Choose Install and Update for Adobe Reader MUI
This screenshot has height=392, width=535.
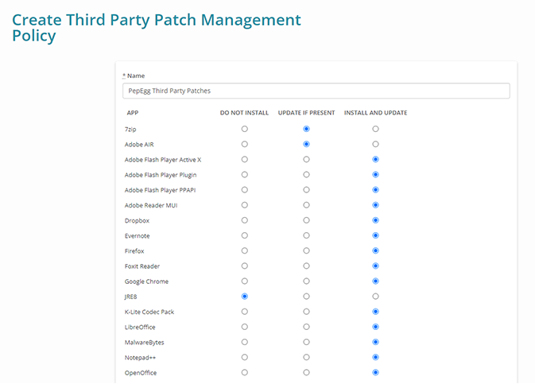point(376,205)
